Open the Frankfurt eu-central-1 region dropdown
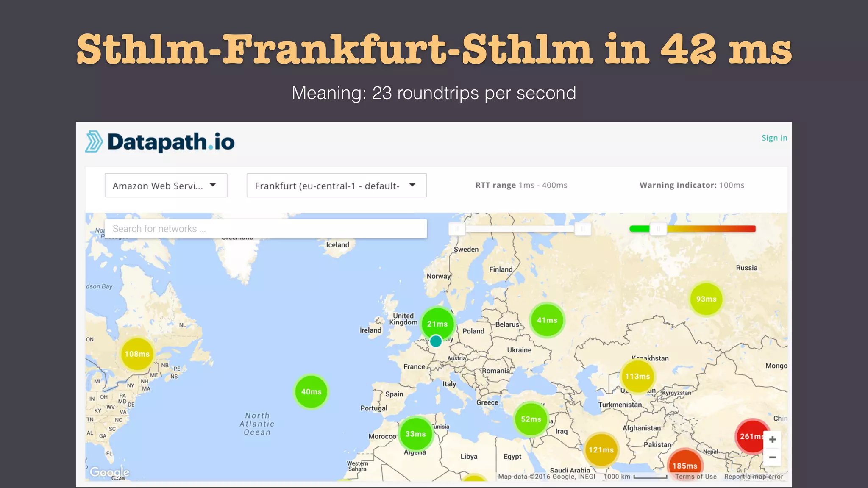The width and height of the screenshot is (868, 488). tap(337, 185)
